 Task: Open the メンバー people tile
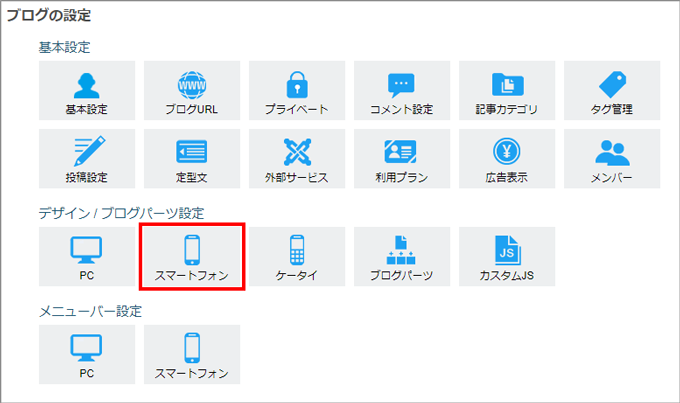click(611, 158)
